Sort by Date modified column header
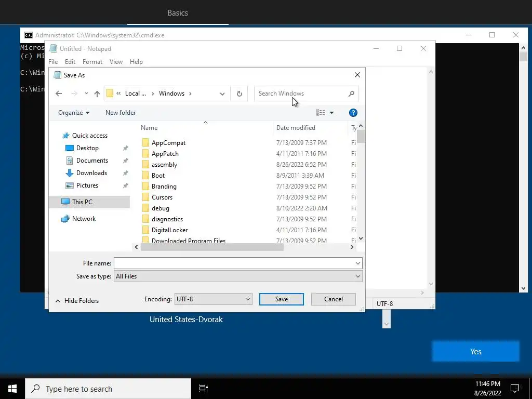This screenshot has height=399, width=532. tap(296, 128)
